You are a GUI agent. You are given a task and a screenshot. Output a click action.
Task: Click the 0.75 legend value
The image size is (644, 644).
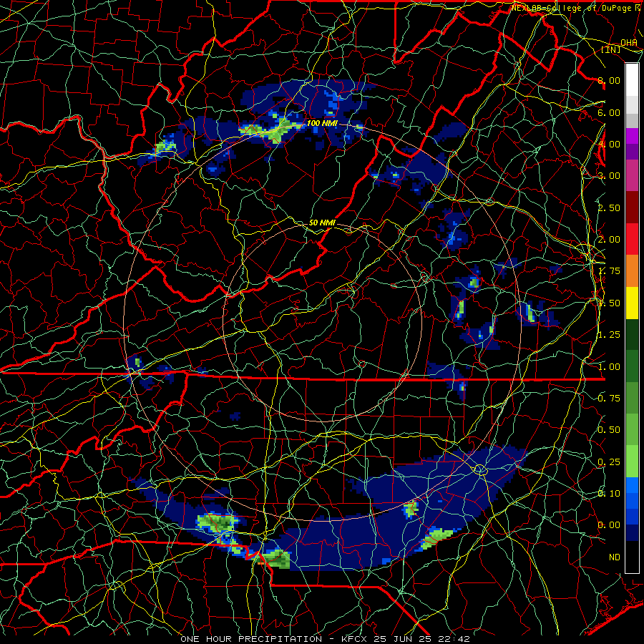609,399
